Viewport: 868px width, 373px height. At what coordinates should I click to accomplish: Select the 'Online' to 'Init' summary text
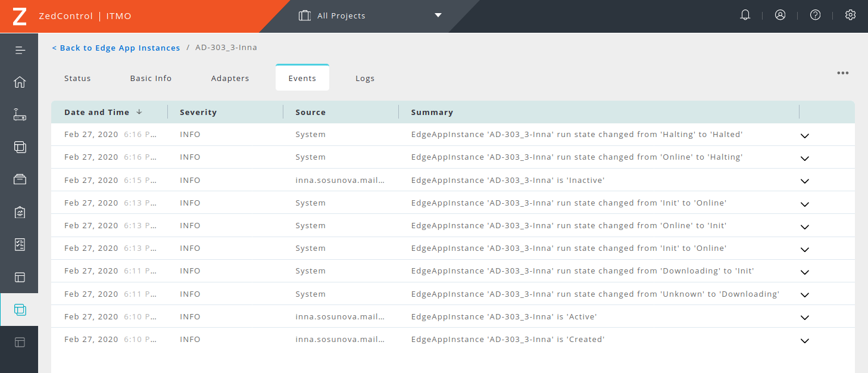(x=569, y=225)
